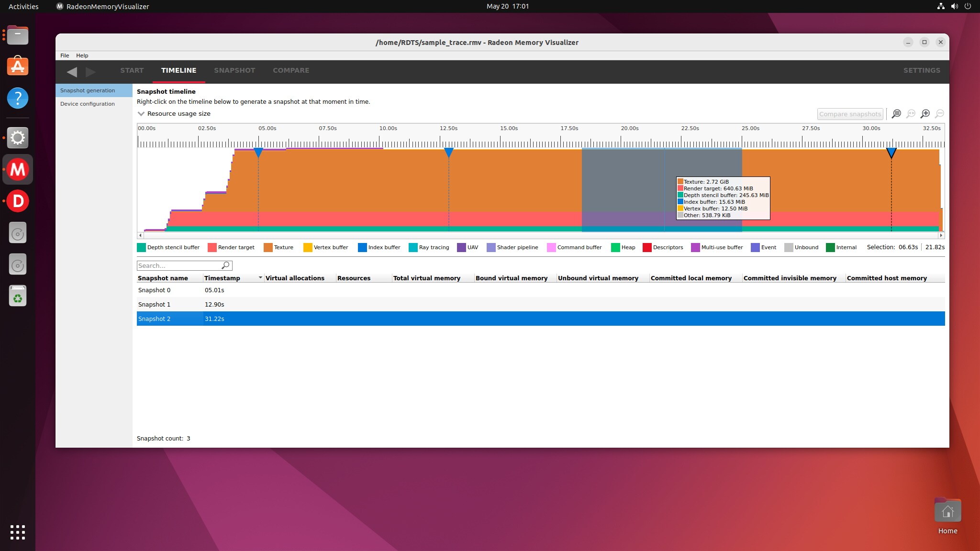Click the back navigation arrow
The width and height of the screenshot is (980, 551).
[x=72, y=72]
